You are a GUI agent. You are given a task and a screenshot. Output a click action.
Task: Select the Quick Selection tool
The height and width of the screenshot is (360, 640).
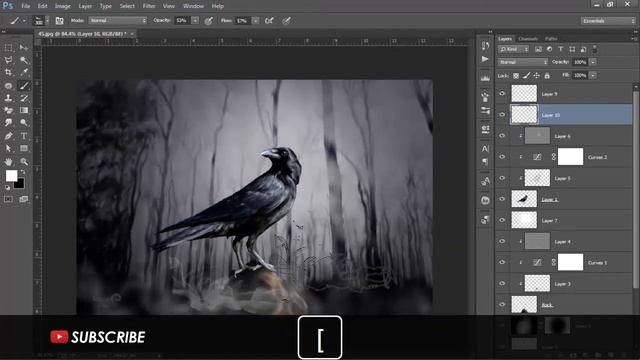[x=24, y=60]
